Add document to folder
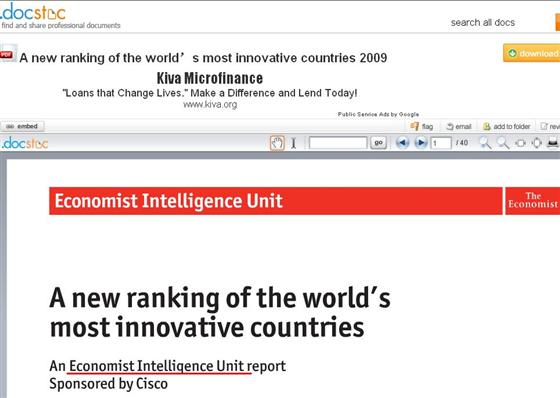Image resolution: width=560 pixels, height=398 pixels. click(x=507, y=126)
